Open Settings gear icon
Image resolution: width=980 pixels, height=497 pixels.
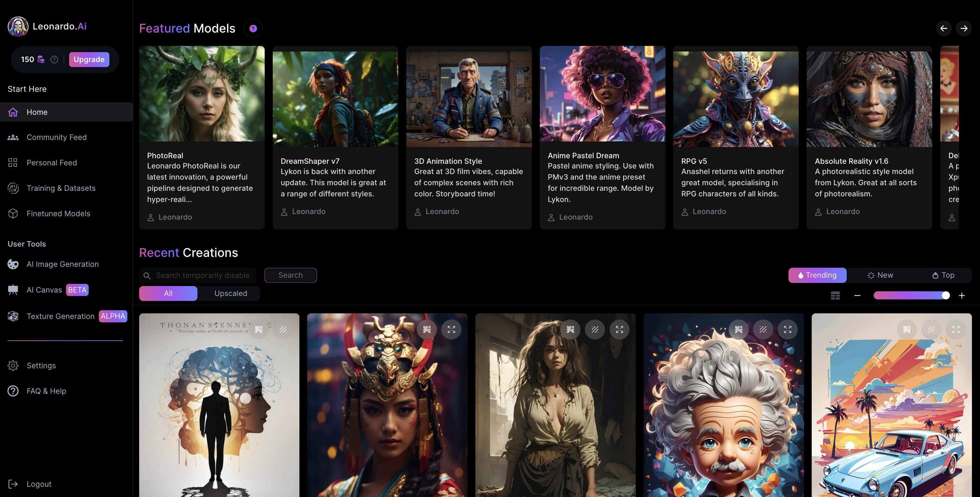click(13, 365)
